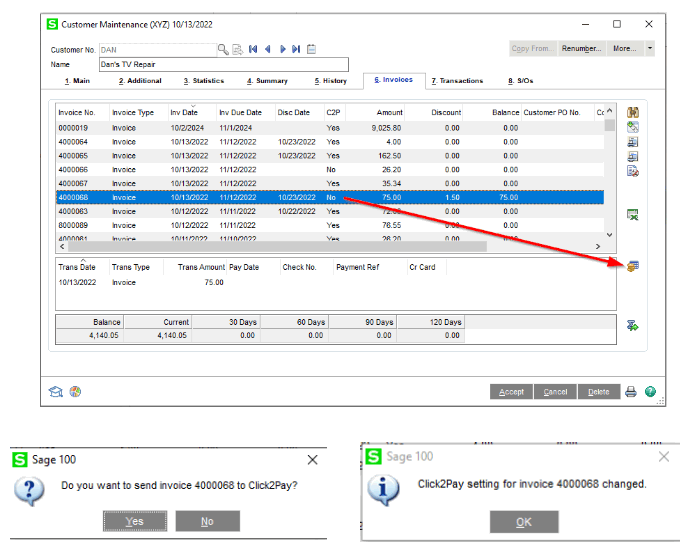
Task: Open customer number lookup magnifier
Action: (223, 50)
